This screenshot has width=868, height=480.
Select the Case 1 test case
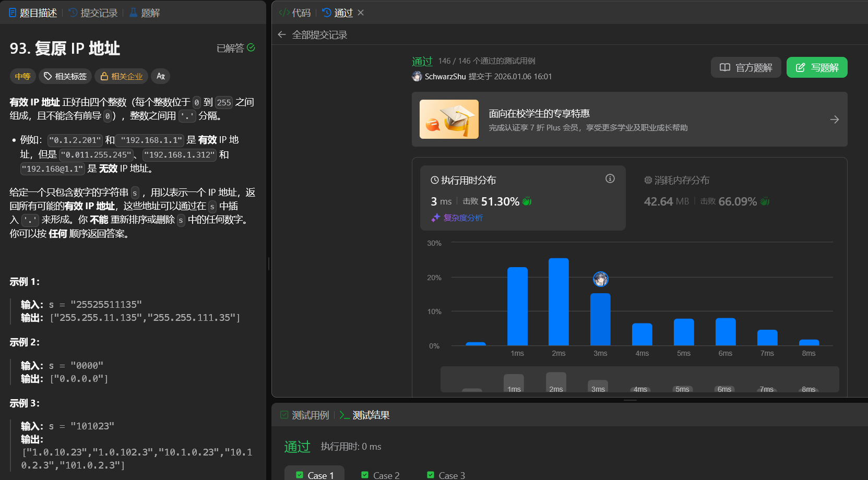[x=314, y=475]
